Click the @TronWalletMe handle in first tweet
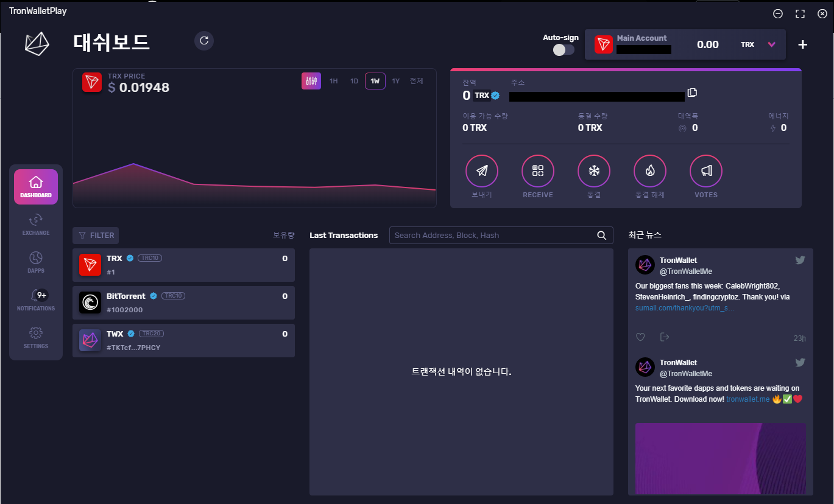The height and width of the screenshot is (504, 834). coord(686,271)
